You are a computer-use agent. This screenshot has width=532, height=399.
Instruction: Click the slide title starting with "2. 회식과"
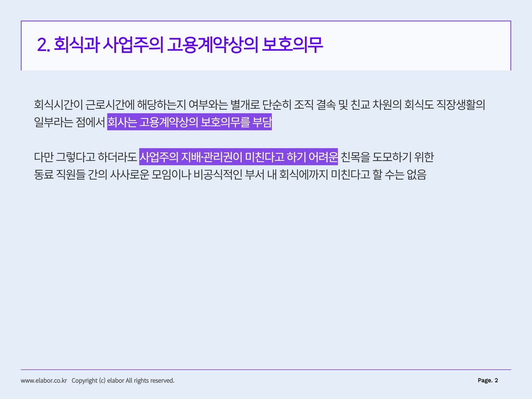click(x=180, y=45)
